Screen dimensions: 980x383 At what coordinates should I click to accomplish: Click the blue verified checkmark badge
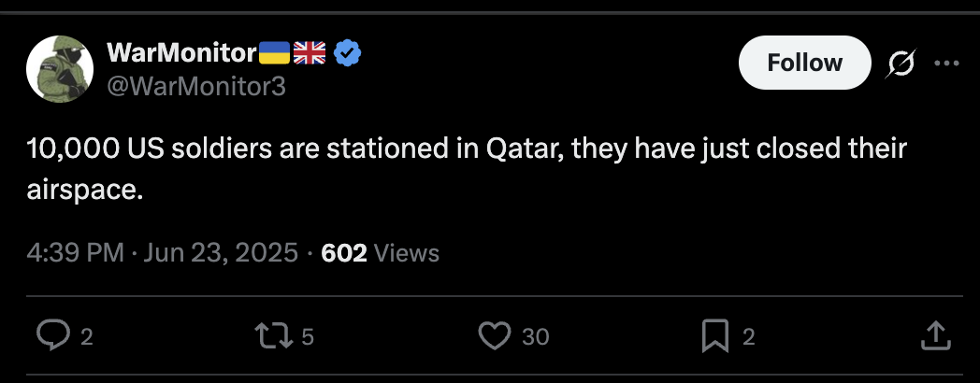pyautogui.click(x=347, y=53)
